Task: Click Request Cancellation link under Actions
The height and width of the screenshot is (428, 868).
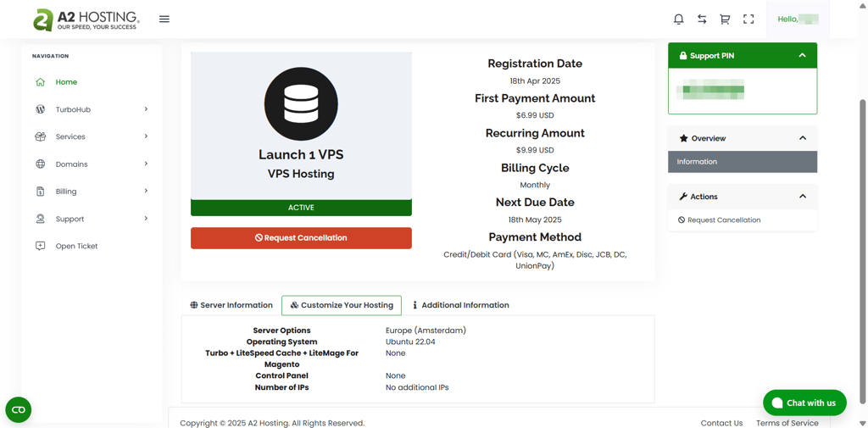Action: (x=720, y=220)
